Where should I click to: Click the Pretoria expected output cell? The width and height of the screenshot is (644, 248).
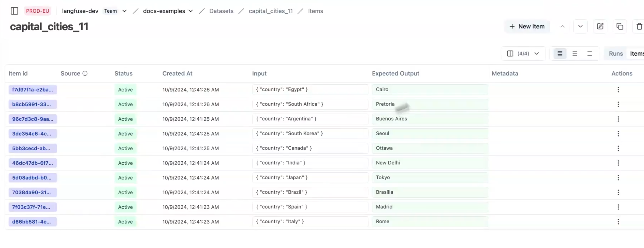click(430, 104)
